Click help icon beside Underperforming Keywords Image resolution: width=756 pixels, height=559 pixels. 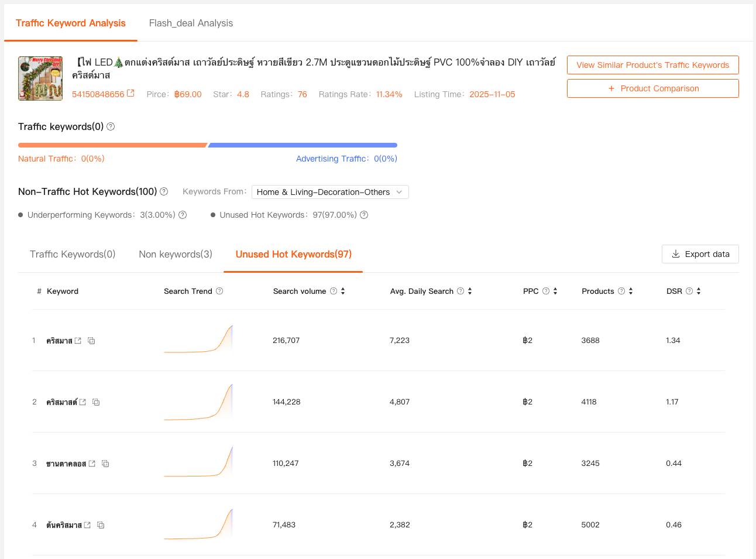pyautogui.click(x=183, y=215)
